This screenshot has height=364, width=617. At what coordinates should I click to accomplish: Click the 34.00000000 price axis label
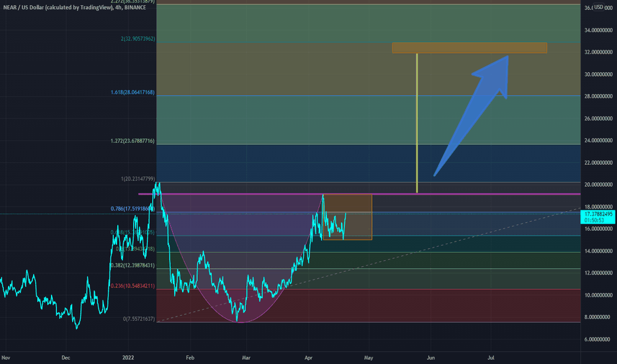pos(598,30)
